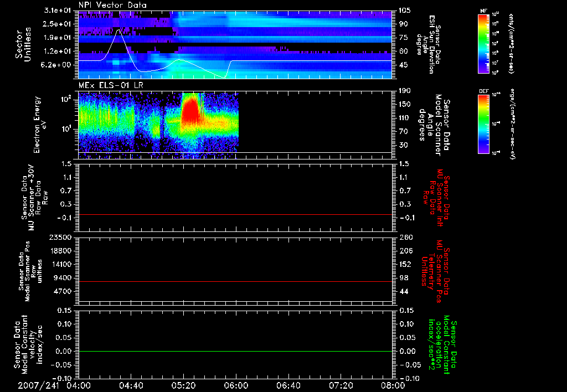The image size is (567, 392).
Task: Click the '07:20' time axis label
Action: [x=341, y=385]
